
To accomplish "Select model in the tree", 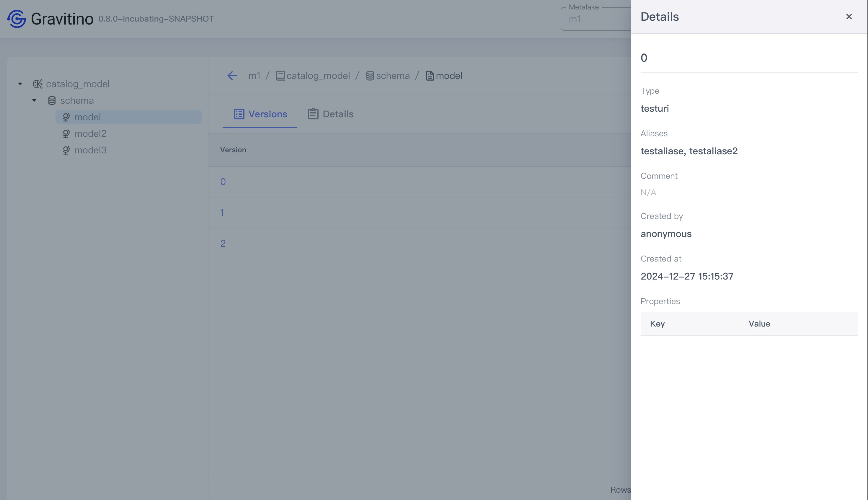I will [x=87, y=117].
